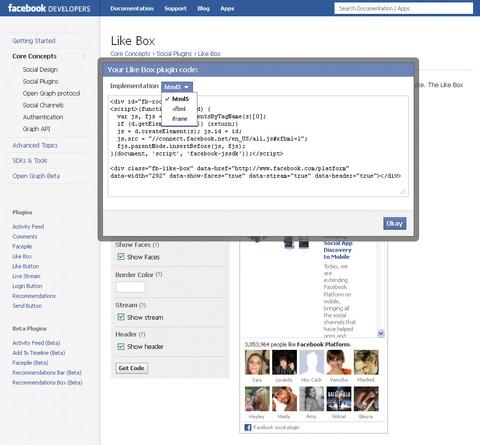Open Live Stream plugin link
Image resolution: width=480 pixels, height=445 pixels.
point(26,276)
